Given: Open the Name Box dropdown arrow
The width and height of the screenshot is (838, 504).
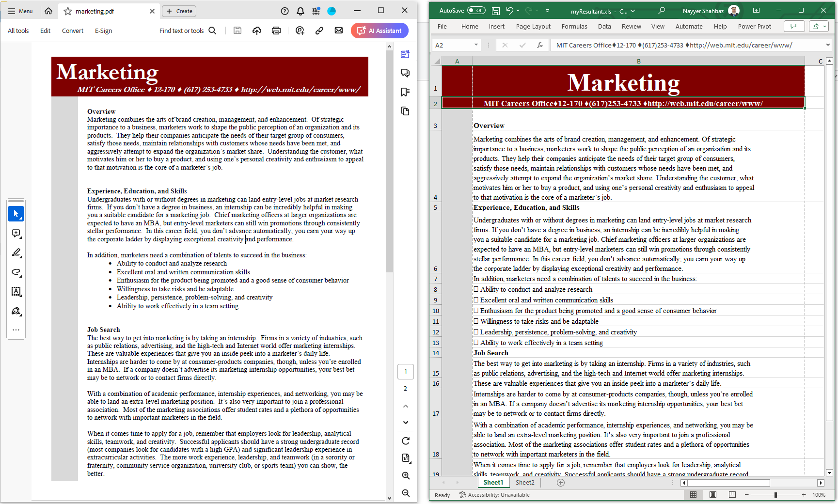Looking at the screenshot, I should pyautogui.click(x=476, y=45).
